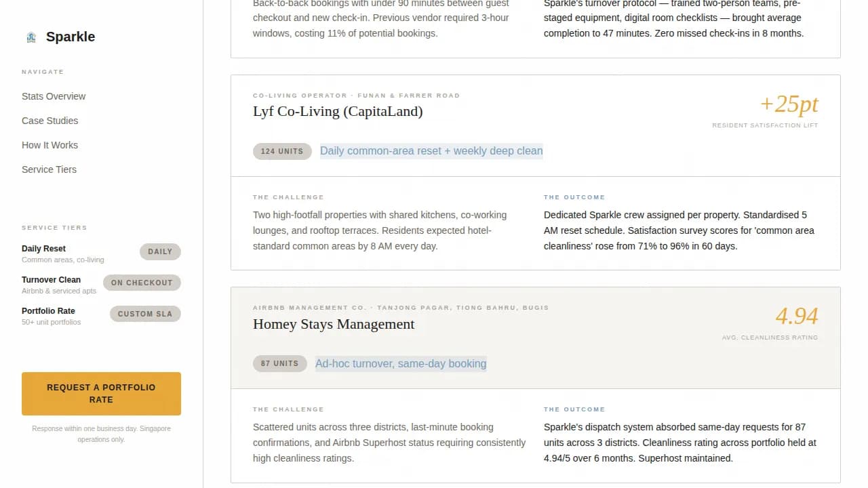Click 'Airbnb & serviced apts' tier subtitle
This screenshot has height=488, width=868.
click(x=59, y=291)
